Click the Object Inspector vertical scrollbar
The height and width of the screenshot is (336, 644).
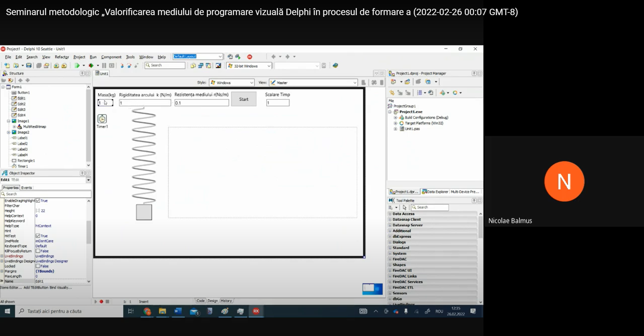[89, 232]
